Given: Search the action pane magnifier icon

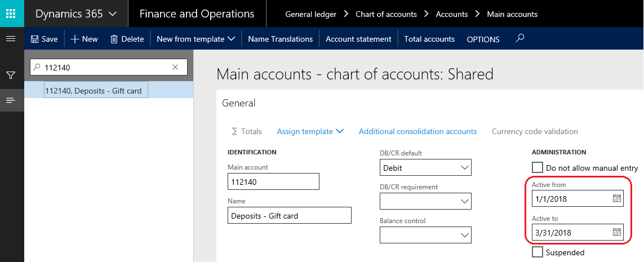Looking at the screenshot, I should click(520, 38).
